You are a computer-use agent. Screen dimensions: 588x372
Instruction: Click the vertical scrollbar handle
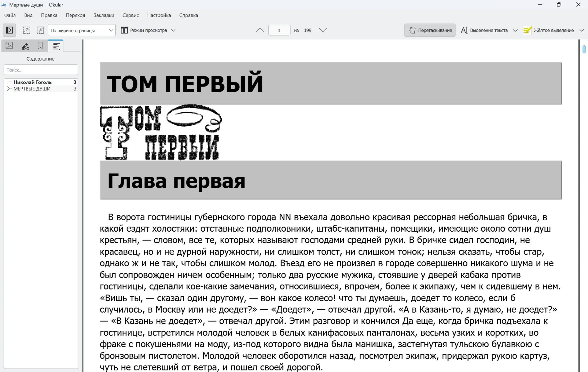(x=584, y=49)
